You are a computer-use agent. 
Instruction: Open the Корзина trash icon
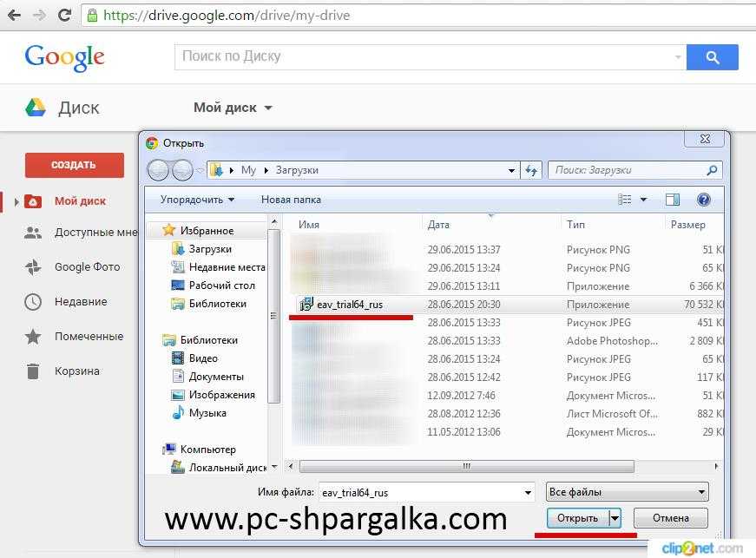[x=33, y=371]
